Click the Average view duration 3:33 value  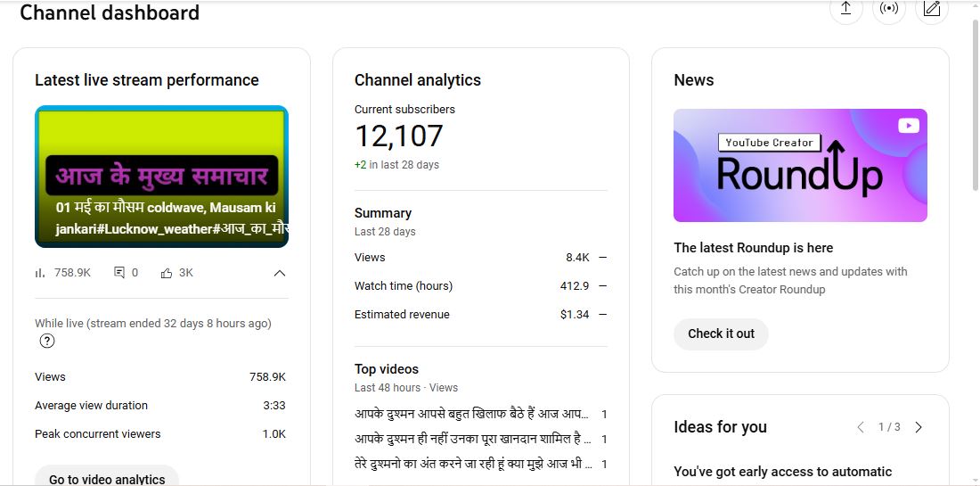(x=274, y=406)
